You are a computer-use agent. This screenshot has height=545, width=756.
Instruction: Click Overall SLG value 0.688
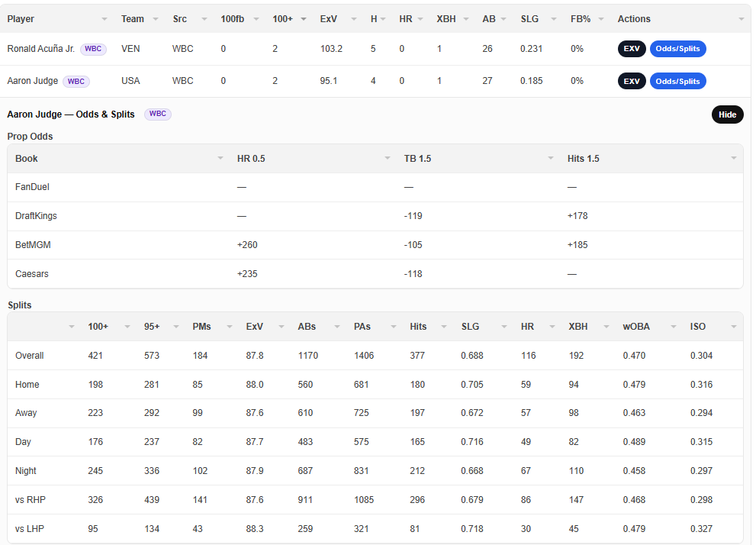(472, 356)
